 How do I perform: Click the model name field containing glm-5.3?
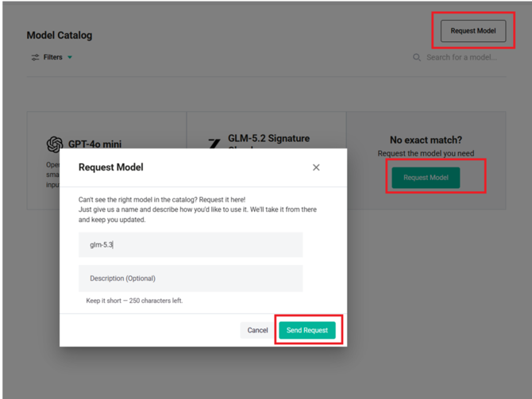[x=191, y=245]
